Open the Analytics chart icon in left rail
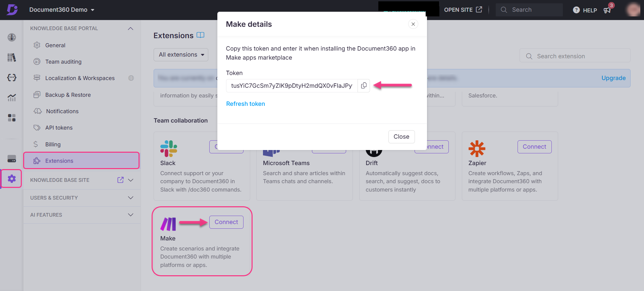This screenshot has width=644, height=291. click(12, 98)
